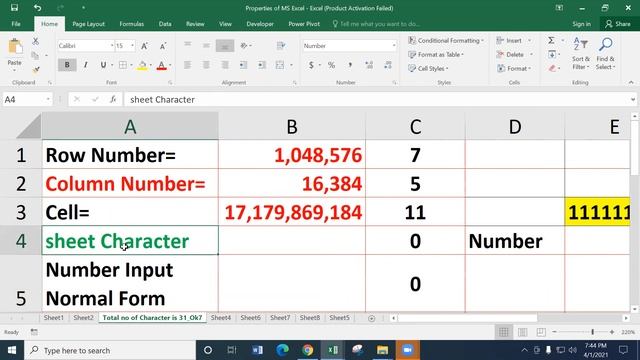
Task: Open Find & Select menu
Action: click(x=605, y=53)
